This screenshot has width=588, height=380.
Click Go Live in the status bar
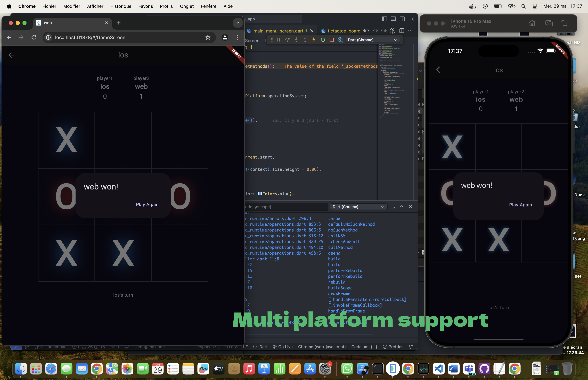pos(283,347)
